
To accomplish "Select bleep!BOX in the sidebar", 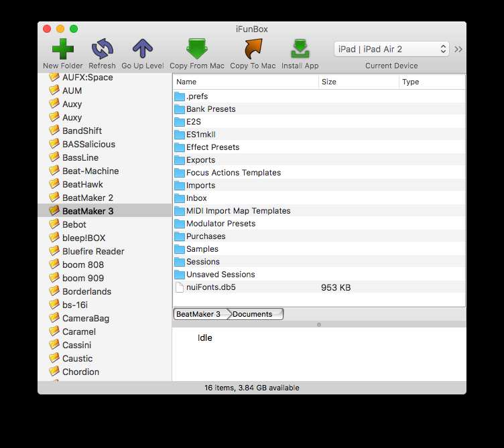I will [105, 238].
